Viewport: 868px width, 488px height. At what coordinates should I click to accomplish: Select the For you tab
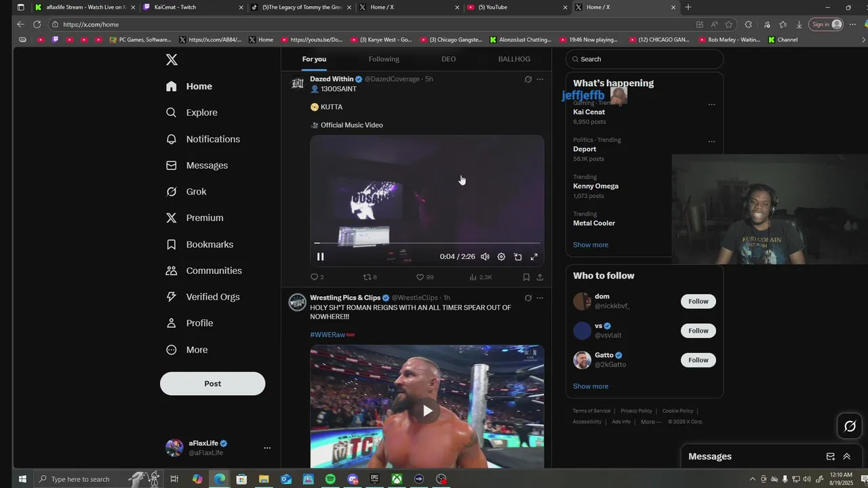pos(314,59)
